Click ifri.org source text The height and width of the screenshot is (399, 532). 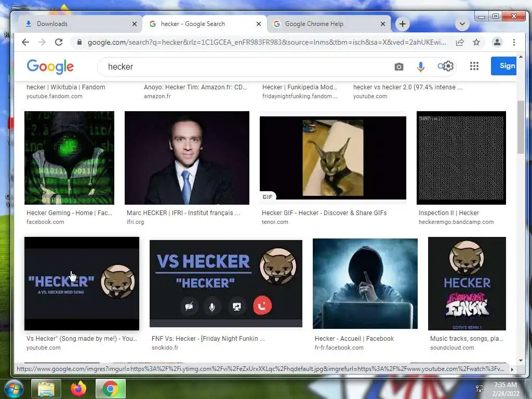tap(136, 222)
